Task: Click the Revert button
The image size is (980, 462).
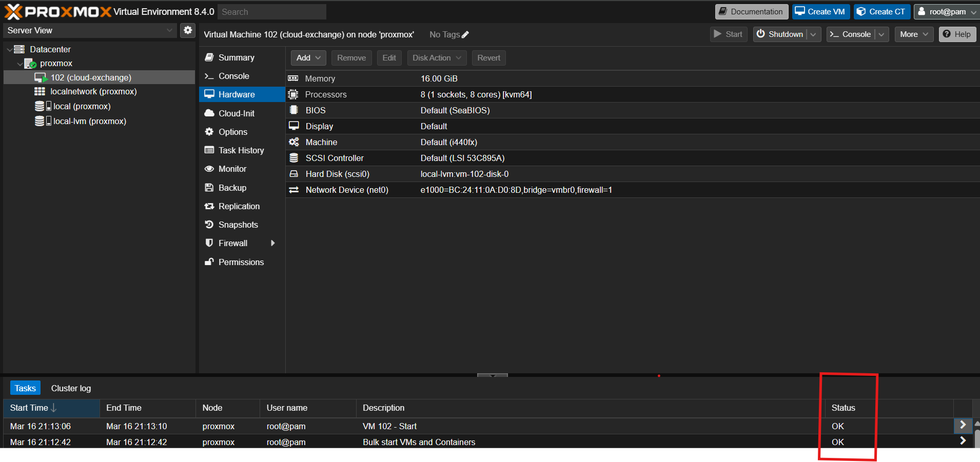Action: 489,58
